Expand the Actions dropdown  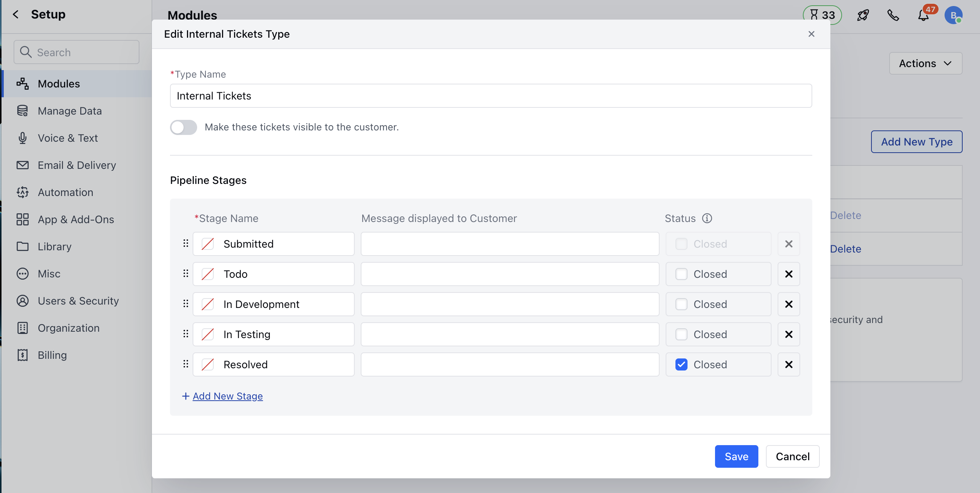pyautogui.click(x=925, y=63)
